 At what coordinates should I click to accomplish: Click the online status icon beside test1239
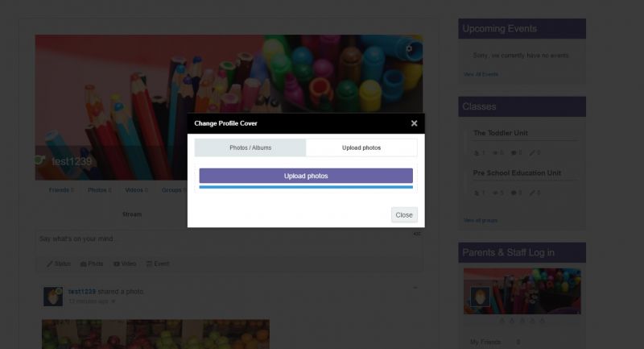[39, 160]
